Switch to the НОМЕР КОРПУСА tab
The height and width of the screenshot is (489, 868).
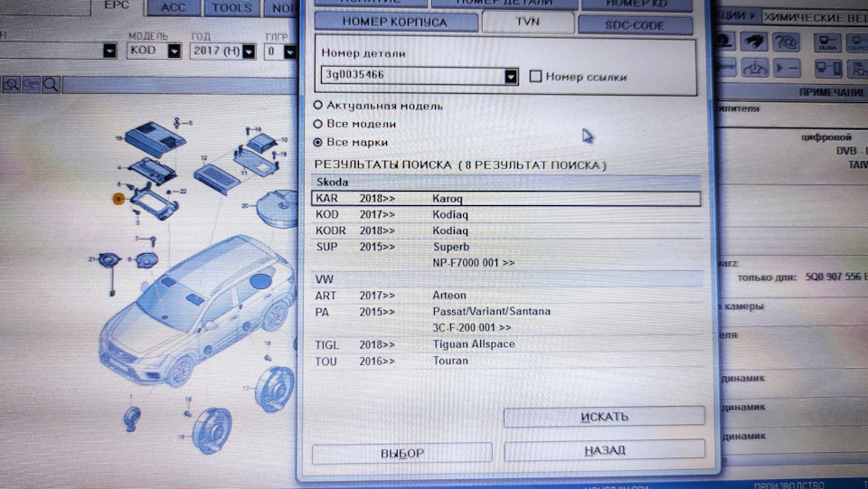[395, 22]
